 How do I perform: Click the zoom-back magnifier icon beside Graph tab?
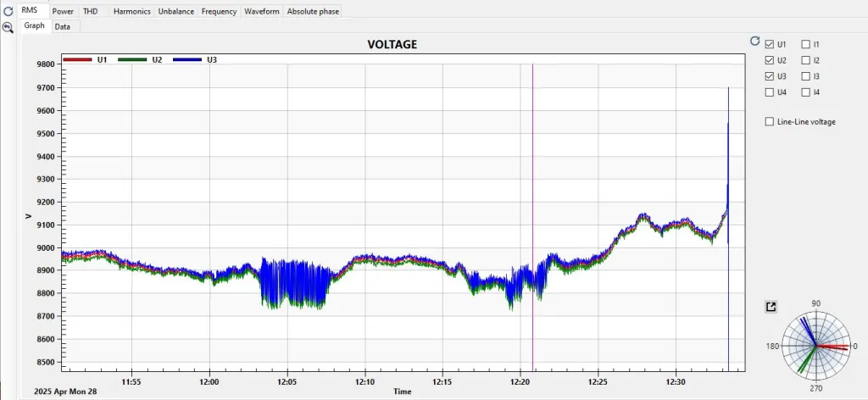8,27
